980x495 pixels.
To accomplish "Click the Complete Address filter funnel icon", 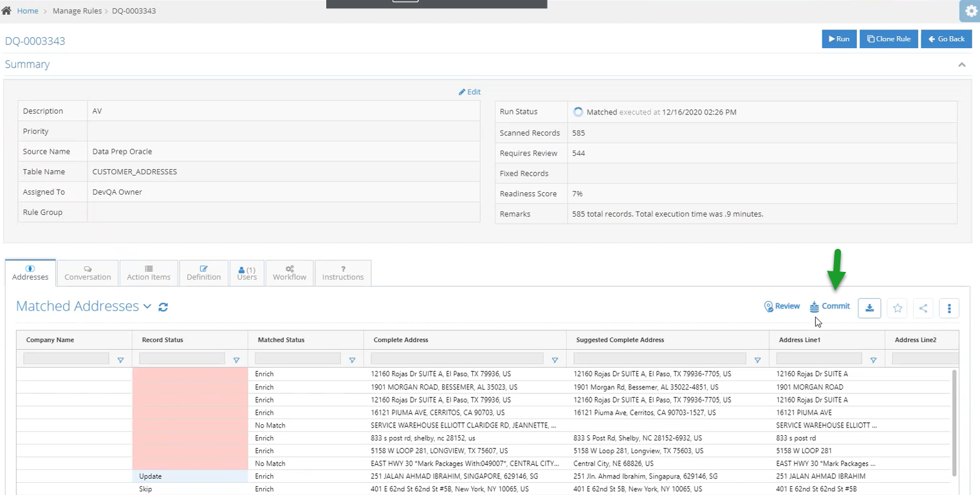I will 555,361.
